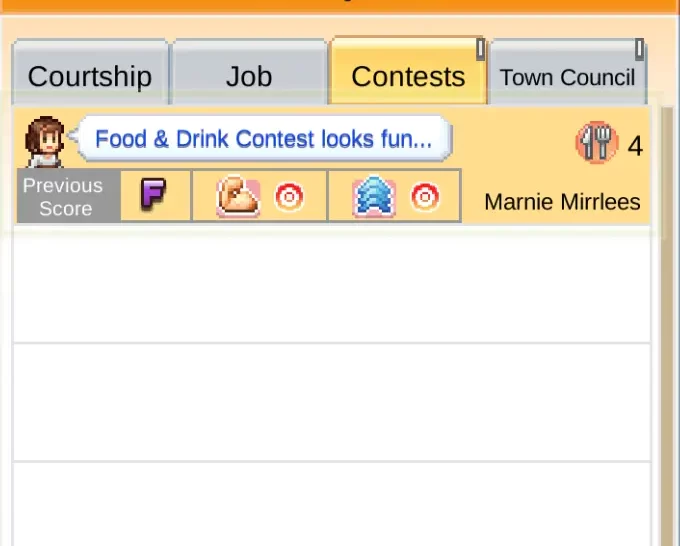Click the purple F rank score icon

coord(154,196)
